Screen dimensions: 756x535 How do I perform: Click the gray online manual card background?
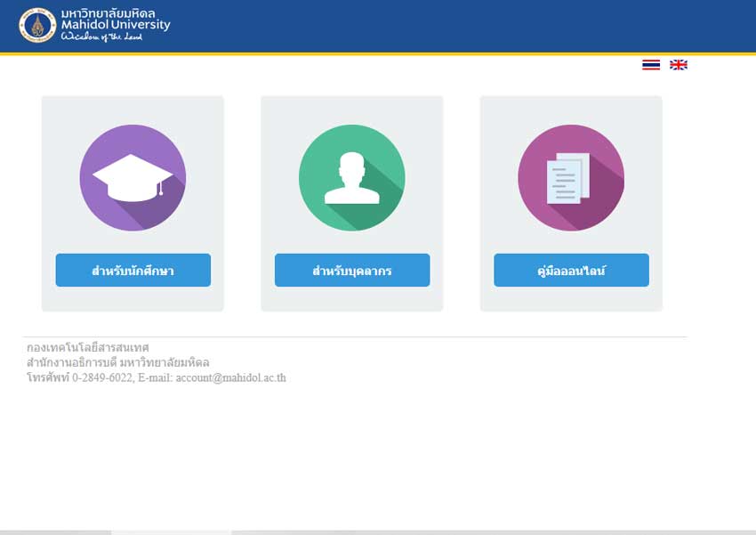tap(571, 111)
